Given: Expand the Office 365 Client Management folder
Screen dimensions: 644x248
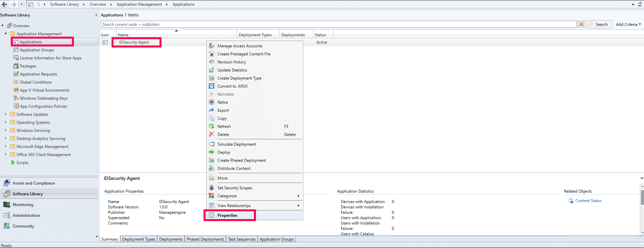Looking at the screenshot, I should 6,154.
